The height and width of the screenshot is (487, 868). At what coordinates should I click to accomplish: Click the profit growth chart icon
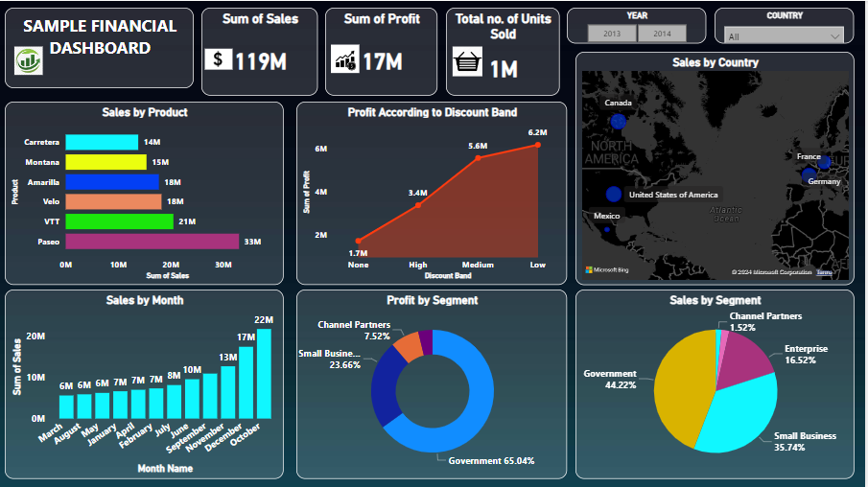click(x=344, y=59)
